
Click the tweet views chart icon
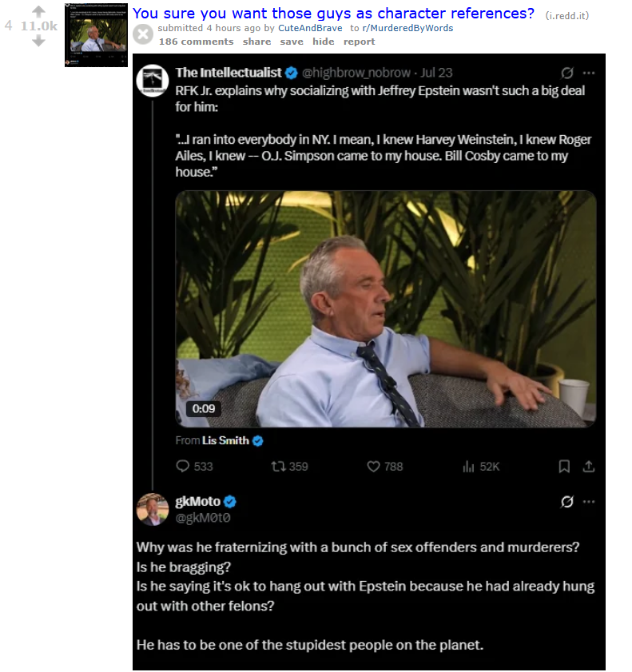pos(469,466)
